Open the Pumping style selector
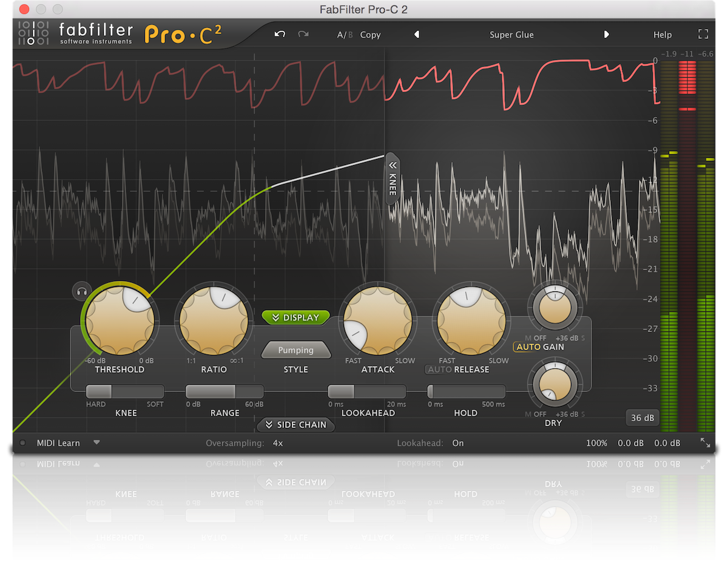The height and width of the screenshot is (579, 728). click(x=295, y=350)
